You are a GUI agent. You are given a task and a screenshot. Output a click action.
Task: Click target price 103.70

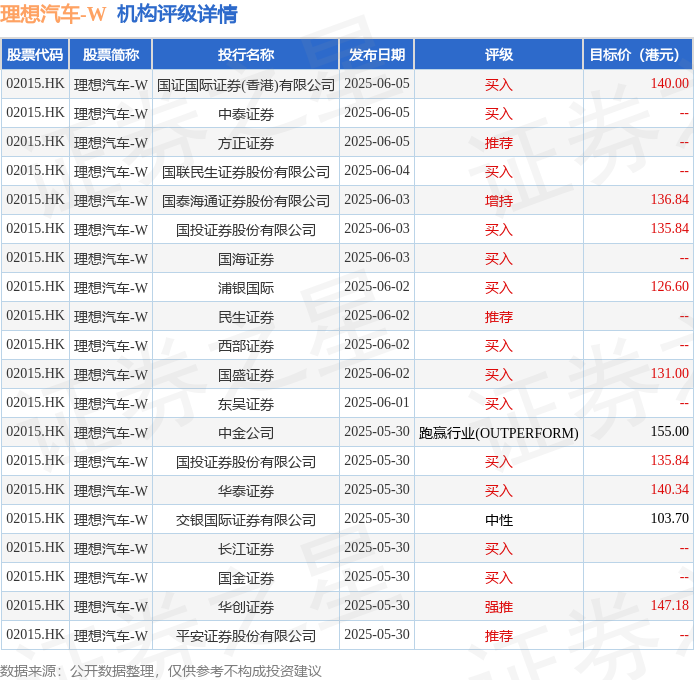pos(669,518)
